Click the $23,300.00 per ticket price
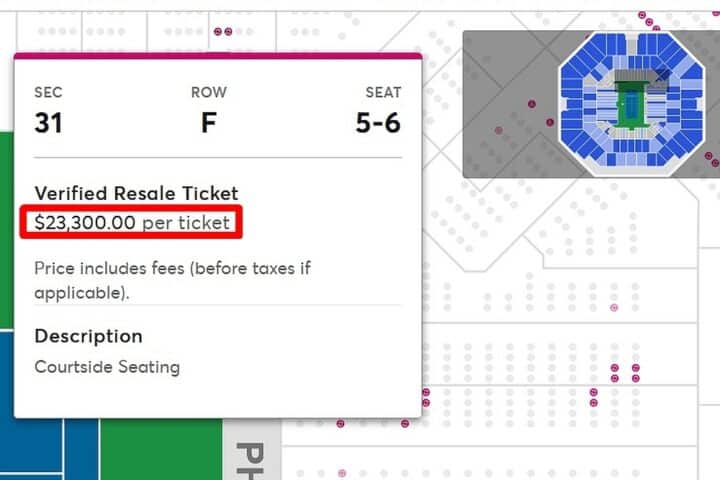Screen dimensions: 720x480 [132, 222]
